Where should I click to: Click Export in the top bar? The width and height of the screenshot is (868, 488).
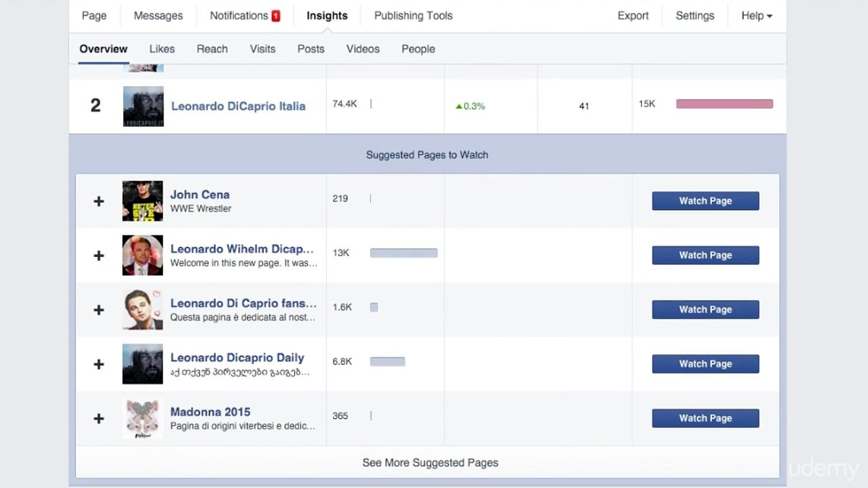click(x=633, y=16)
